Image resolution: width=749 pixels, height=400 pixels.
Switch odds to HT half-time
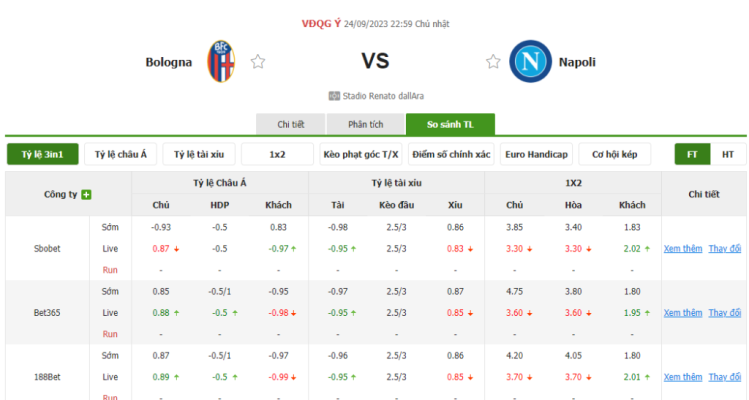728,154
